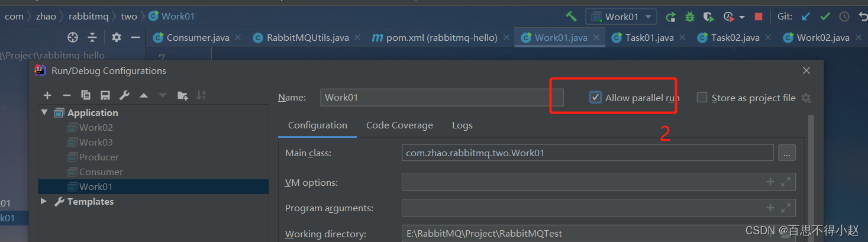Switch to the Task01.java tab
868x242 pixels.
[x=650, y=37]
